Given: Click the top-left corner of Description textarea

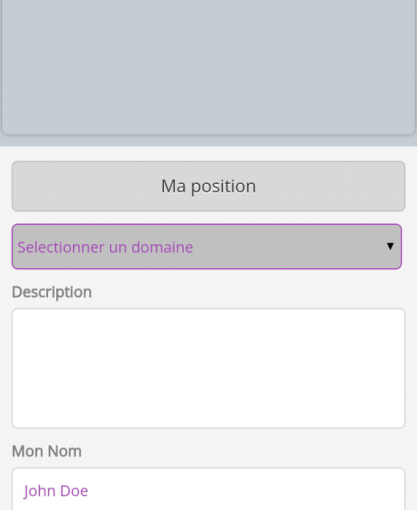Looking at the screenshot, I should click(x=14, y=311).
